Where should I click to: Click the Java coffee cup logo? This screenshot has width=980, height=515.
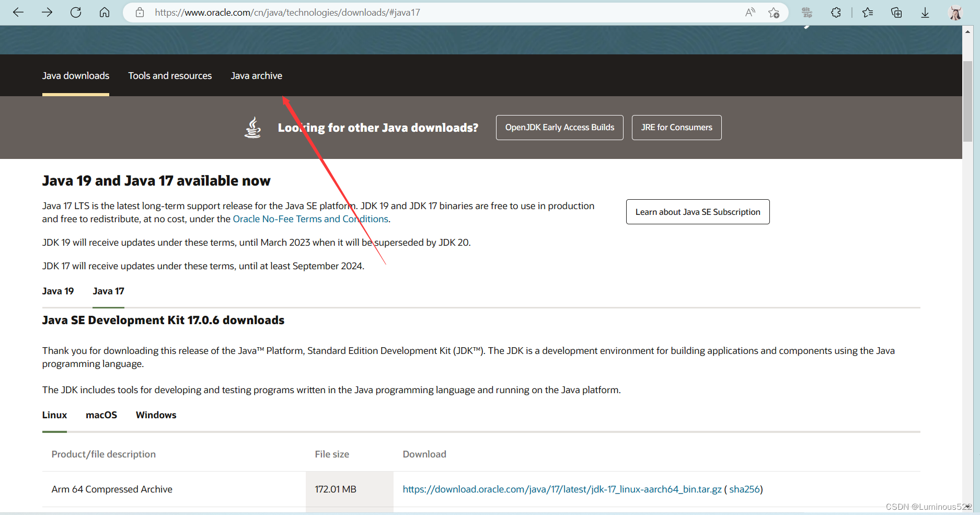coord(253,127)
